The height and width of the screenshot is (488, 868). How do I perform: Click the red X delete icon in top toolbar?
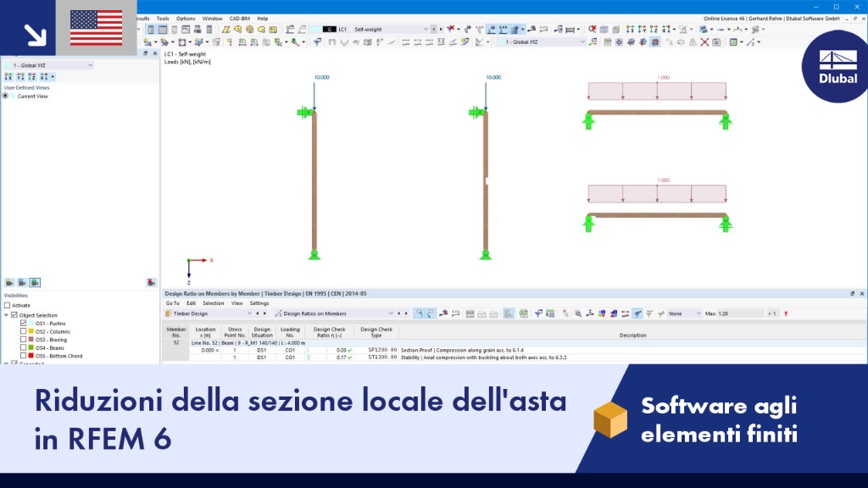tap(704, 42)
